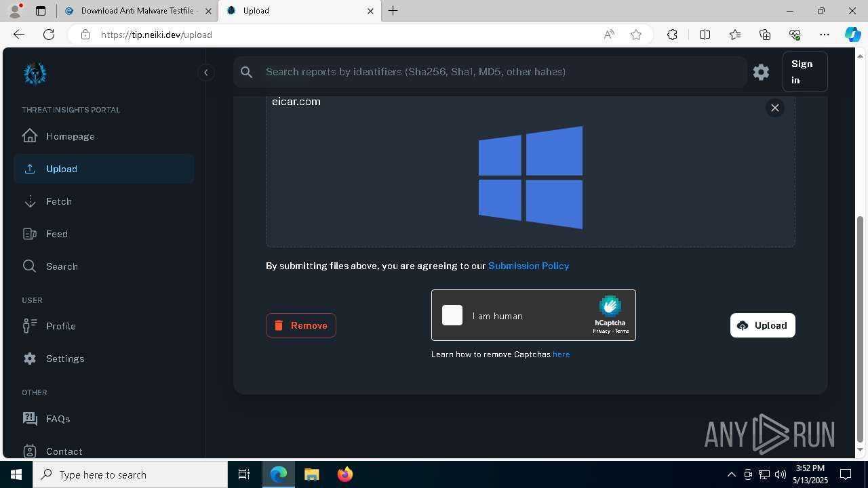Open the browser Extensions icon
Image resolution: width=868 pixels, height=488 pixels.
(672, 35)
